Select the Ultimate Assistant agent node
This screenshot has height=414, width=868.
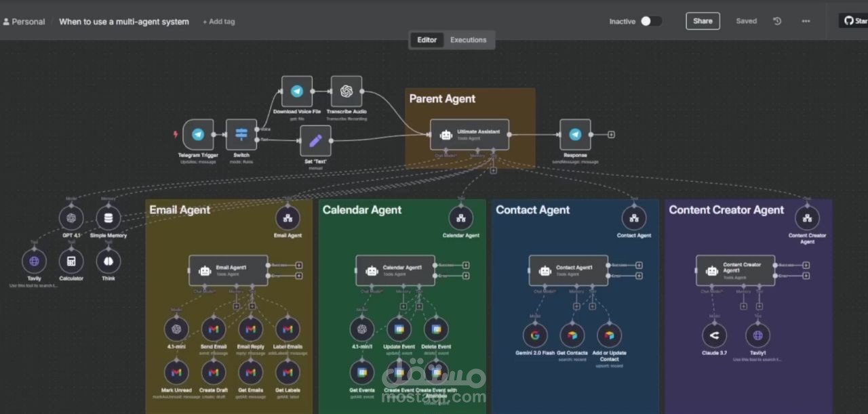pyautogui.click(x=470, y=133)
